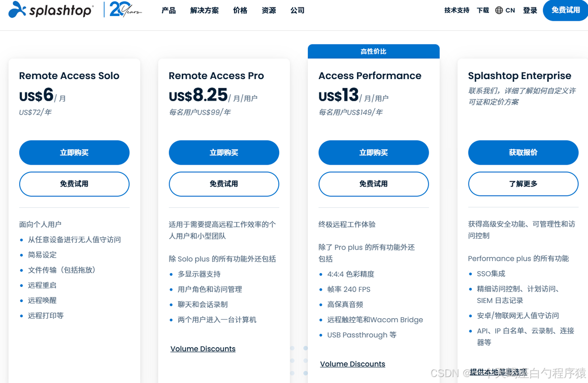Click 了解更多 for Splashtop Enterprise
588x383 pixels.
click(x=523, y=184)
